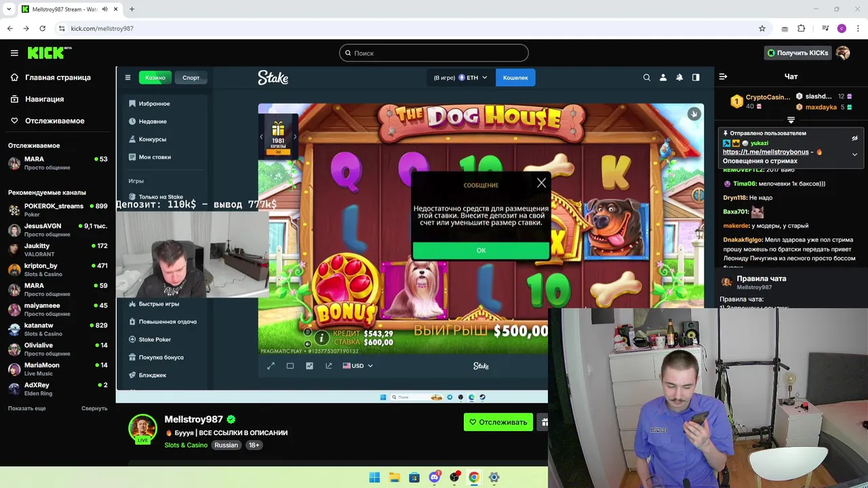Toggle Stake side panel icon
This screenshot has height=488, width=868.
click(x=696, y=77)
